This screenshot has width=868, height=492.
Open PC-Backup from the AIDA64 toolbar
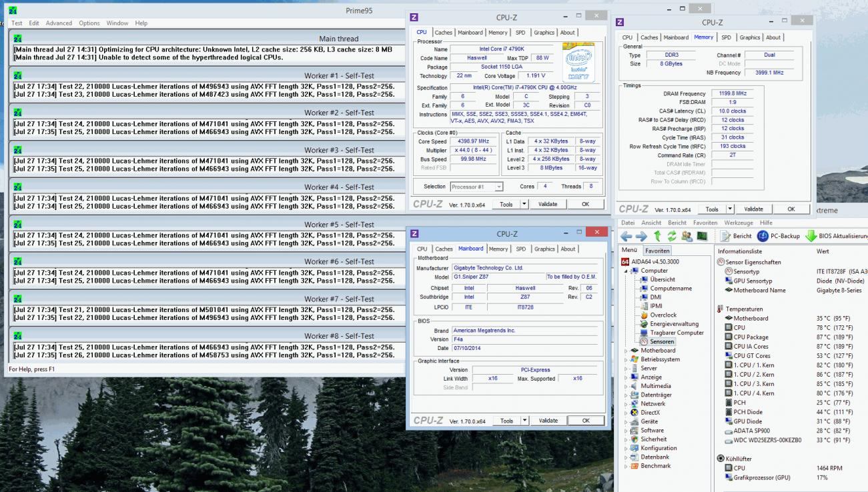tap(763, 236)
